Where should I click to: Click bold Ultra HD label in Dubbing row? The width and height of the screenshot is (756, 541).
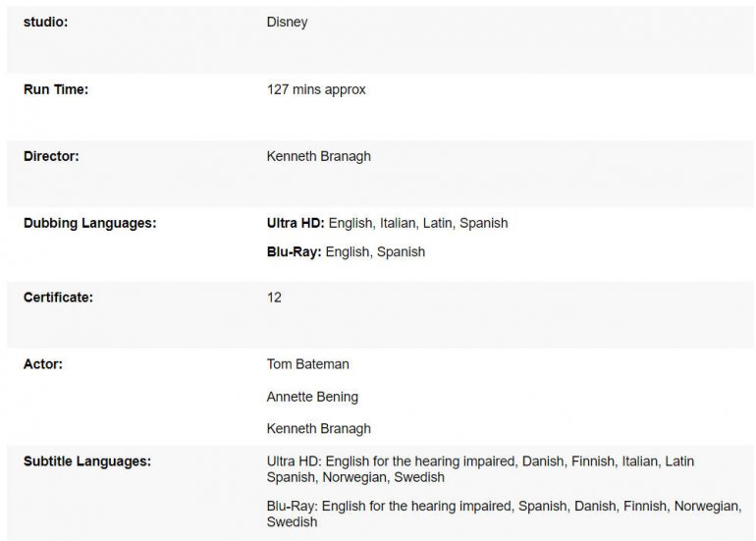[295, 223]
